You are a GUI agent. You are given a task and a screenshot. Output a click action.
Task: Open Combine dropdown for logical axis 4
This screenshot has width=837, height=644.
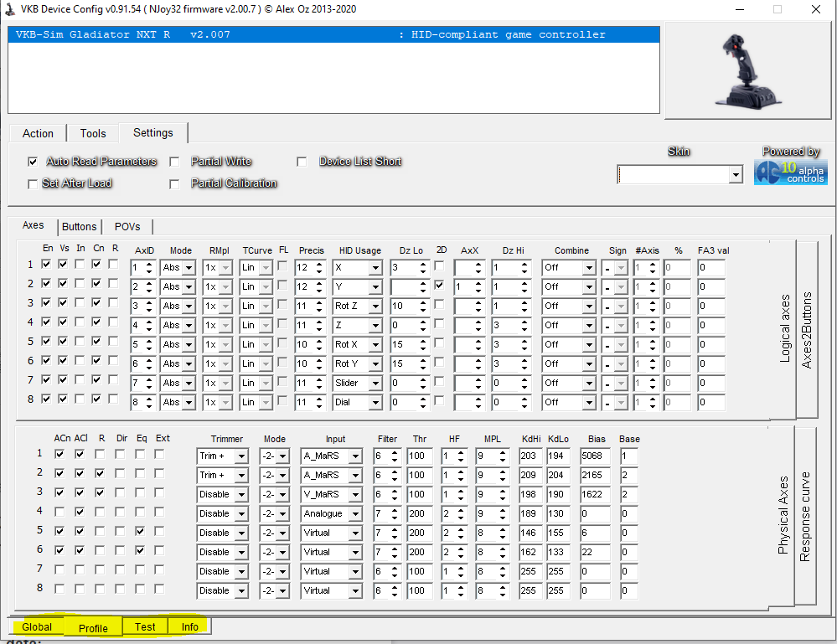[x=589, y=326]
